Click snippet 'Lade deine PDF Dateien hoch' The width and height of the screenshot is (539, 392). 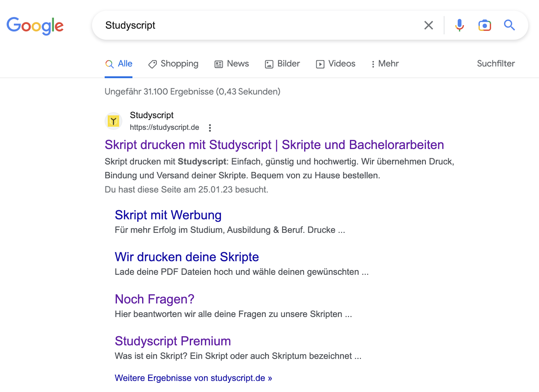pyautogui.click(x=242, y=272)
